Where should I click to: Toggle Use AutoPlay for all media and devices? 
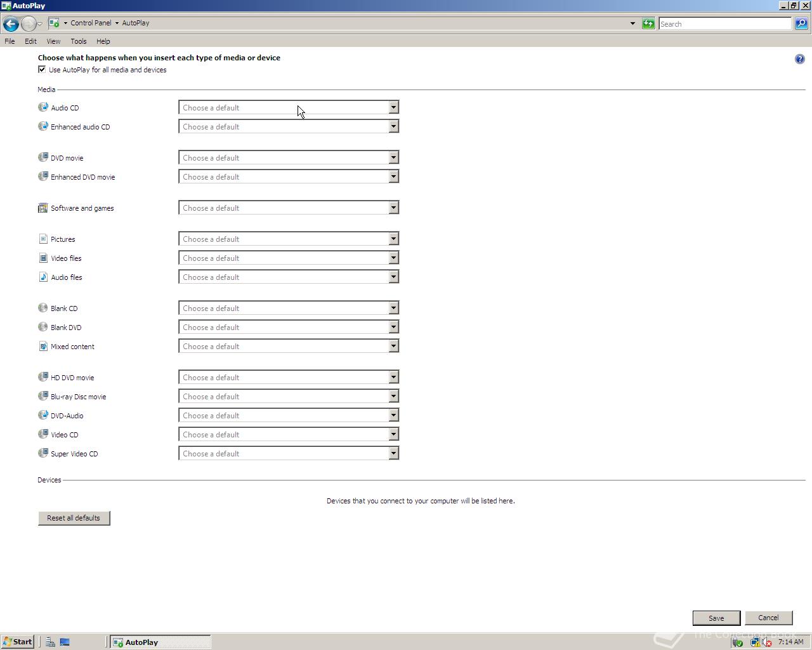coord(42,70)
